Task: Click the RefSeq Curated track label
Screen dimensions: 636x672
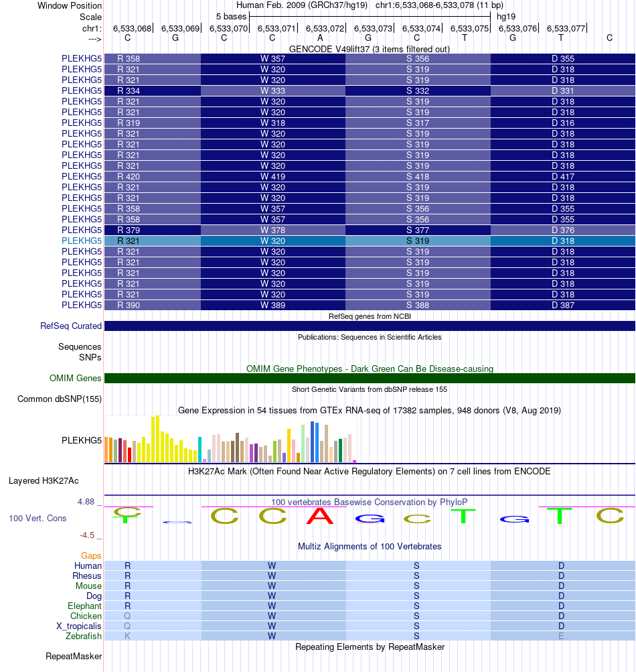Action: point(71,326)
